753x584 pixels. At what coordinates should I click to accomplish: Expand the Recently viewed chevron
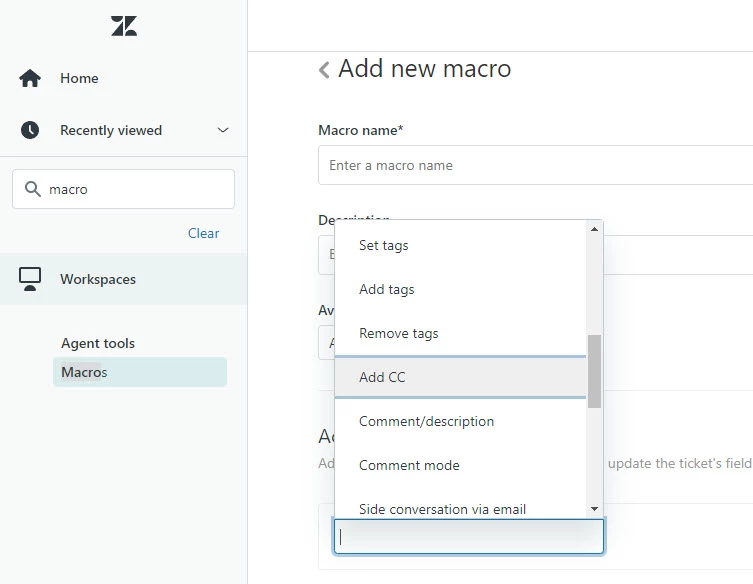tap(223, 130)
